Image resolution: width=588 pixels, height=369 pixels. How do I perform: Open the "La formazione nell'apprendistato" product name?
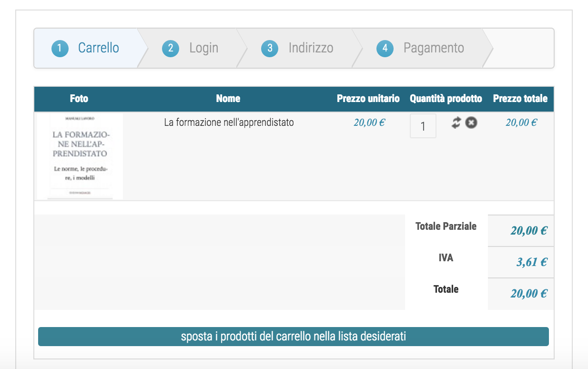229,123
